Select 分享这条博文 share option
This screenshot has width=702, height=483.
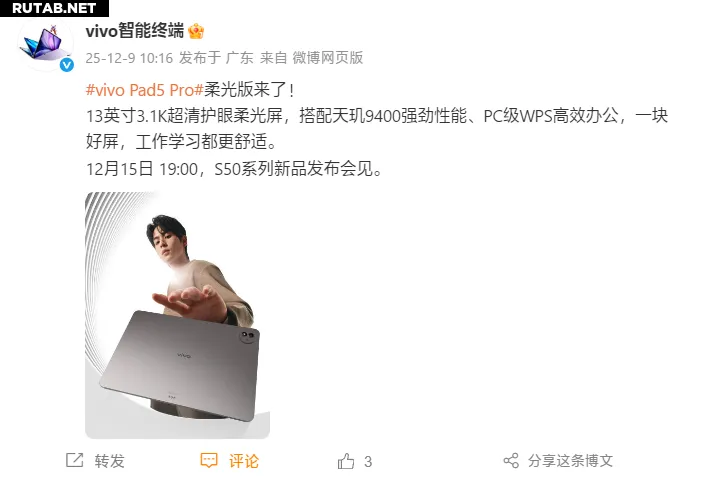coord(570,461)
